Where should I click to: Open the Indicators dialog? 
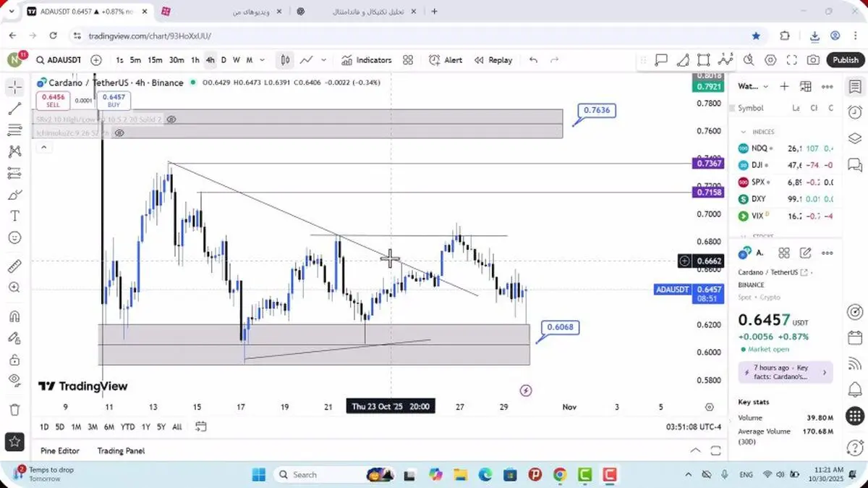[x=366, y=60]
